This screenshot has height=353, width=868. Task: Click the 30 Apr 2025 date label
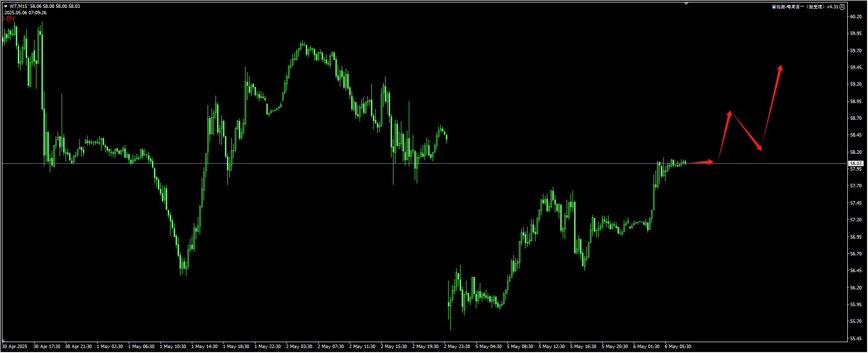click(15, 347)
